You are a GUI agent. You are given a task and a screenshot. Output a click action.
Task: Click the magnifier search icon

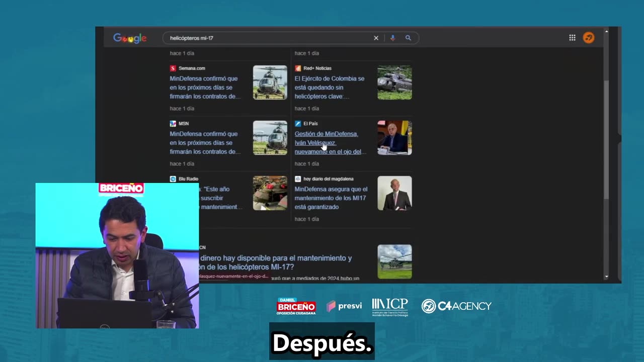pyautogui.click(x=408, y=38)
